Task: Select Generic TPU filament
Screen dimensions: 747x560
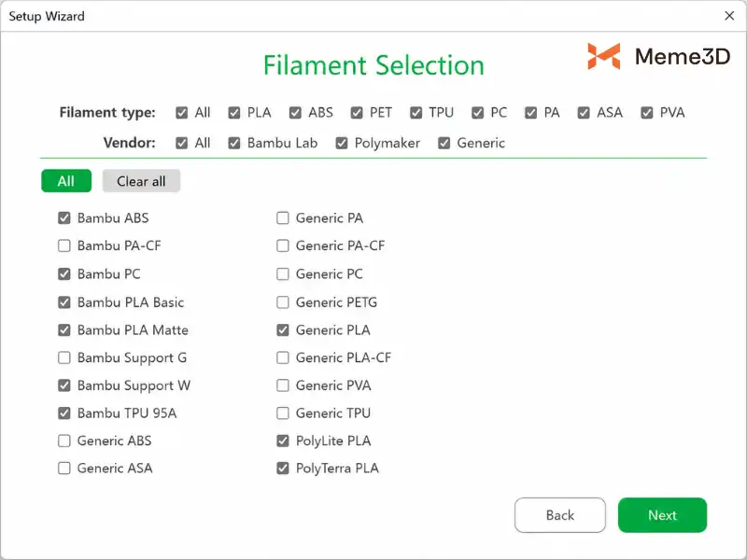Action: pos(283,413)
